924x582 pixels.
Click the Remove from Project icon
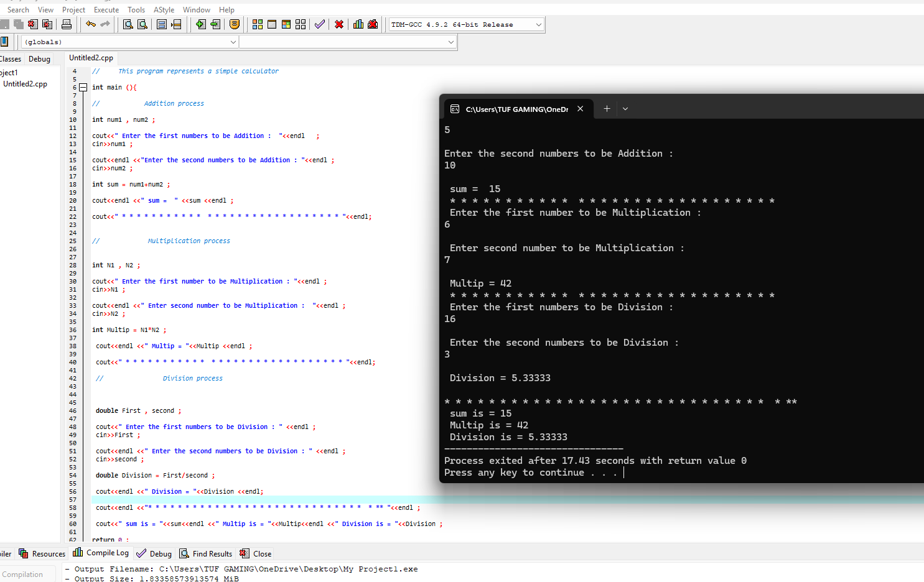[215, 24]
